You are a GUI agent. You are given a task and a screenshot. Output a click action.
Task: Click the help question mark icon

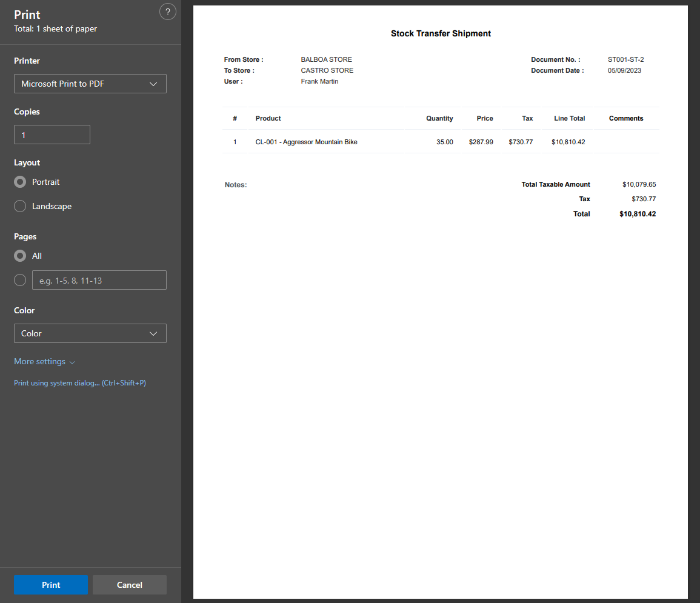167,12
